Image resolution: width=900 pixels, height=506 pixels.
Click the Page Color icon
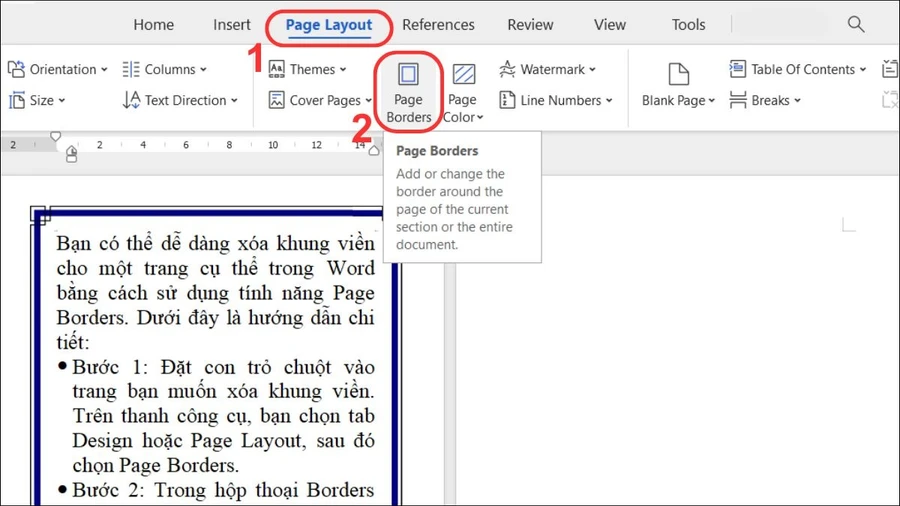tap(464, 74)
